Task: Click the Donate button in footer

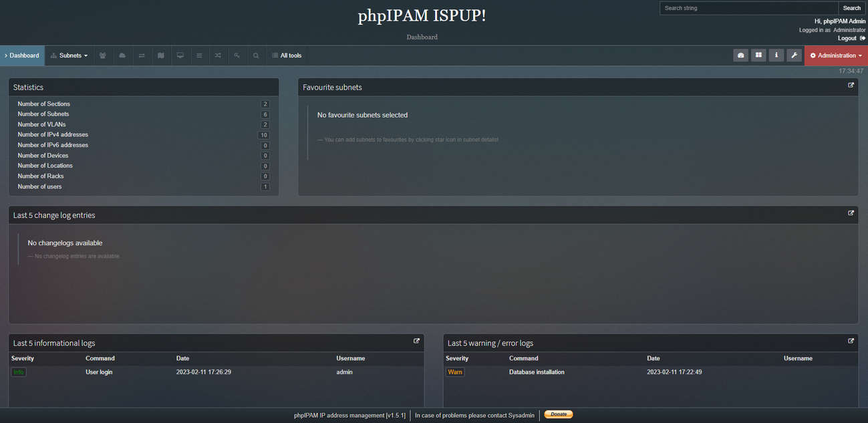Action: click(559, 414)
